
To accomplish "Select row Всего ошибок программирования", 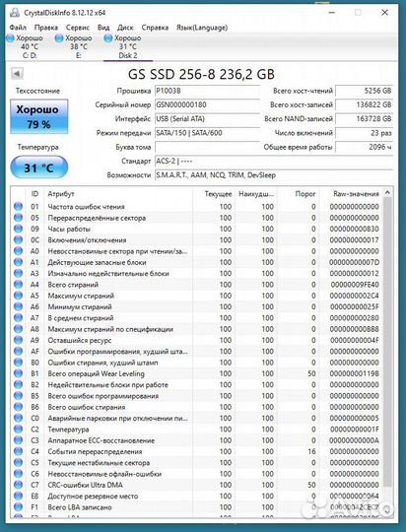I will pos(197,396).
